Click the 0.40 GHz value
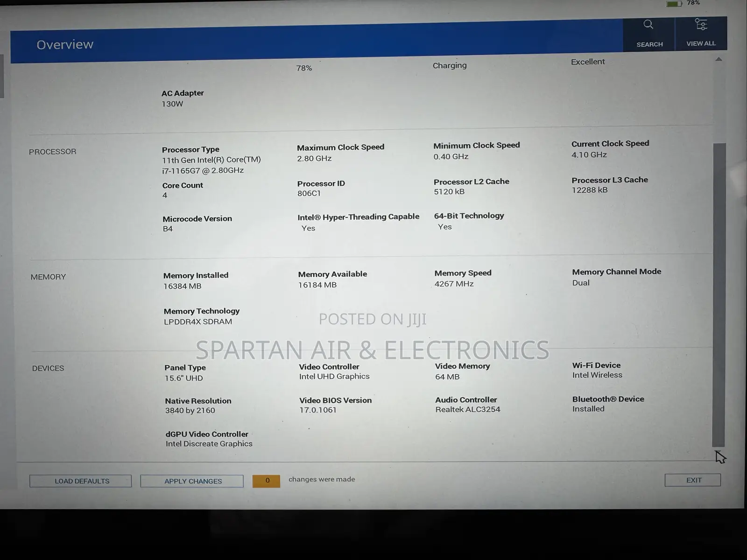The width and height of the screenshot is (747, 560). point(451,157)
